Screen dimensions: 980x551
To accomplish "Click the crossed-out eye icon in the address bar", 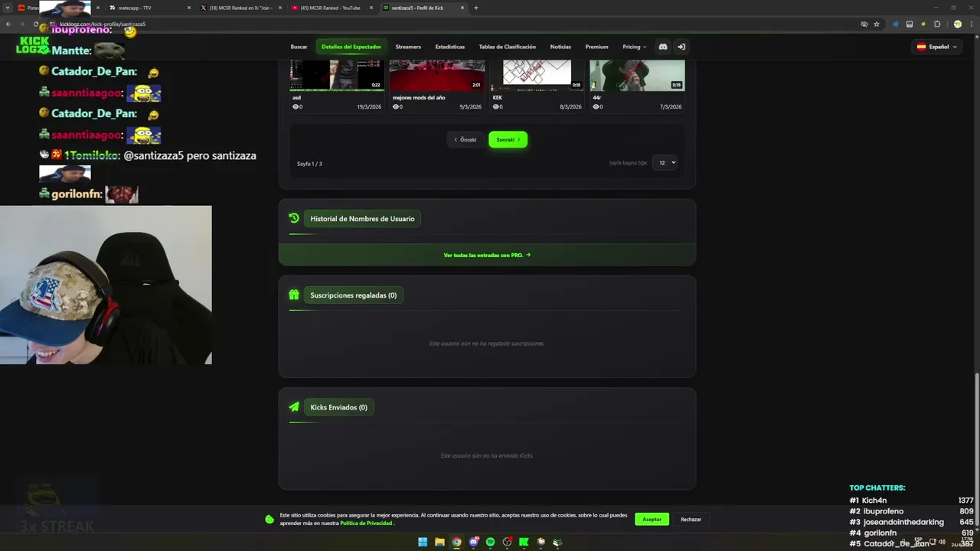I will click(x=864, y=24).
